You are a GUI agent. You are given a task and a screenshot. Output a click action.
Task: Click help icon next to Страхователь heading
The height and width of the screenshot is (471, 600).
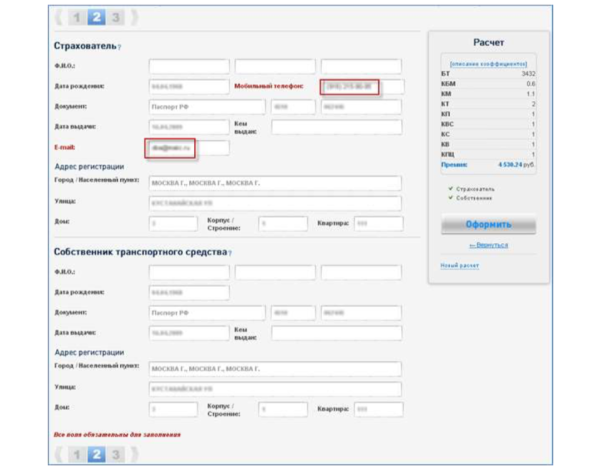(x=119, y=47)
